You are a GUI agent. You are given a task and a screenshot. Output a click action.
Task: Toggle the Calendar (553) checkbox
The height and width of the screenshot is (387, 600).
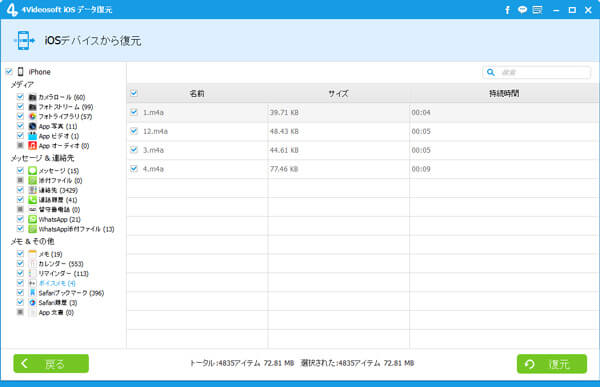(x=20, y=263)
